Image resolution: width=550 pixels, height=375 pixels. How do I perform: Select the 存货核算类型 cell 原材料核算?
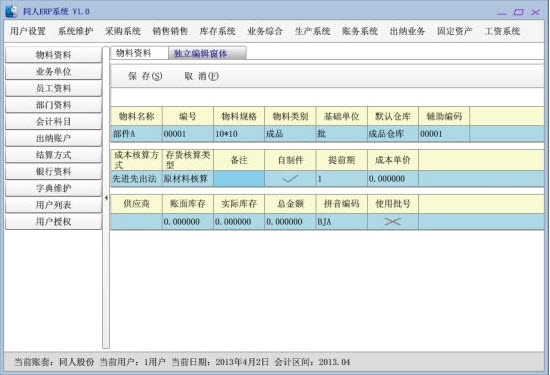point(188,179)
